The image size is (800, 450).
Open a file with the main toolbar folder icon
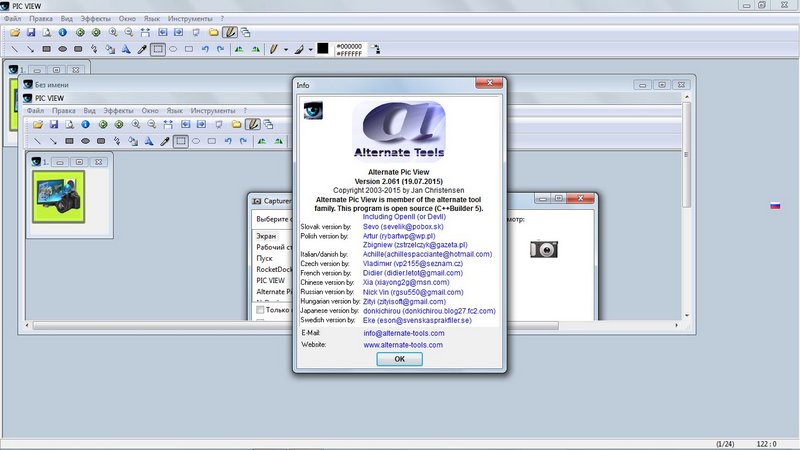15,33
